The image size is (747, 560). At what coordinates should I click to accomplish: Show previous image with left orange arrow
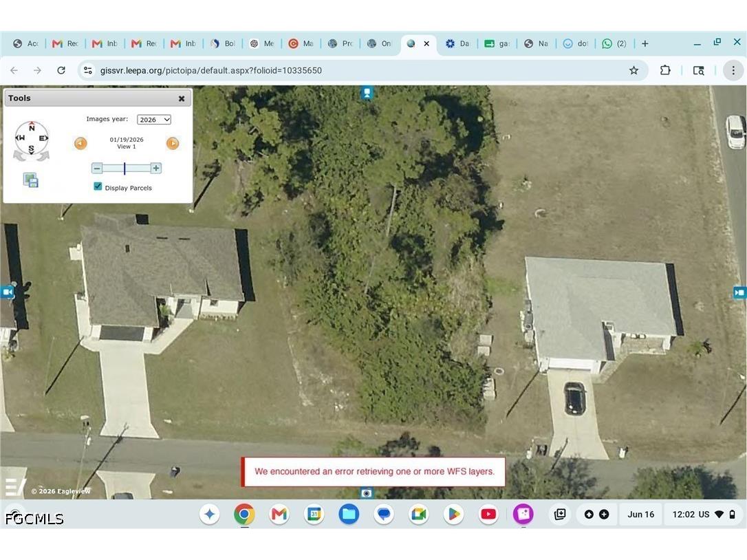click(80, 143)
